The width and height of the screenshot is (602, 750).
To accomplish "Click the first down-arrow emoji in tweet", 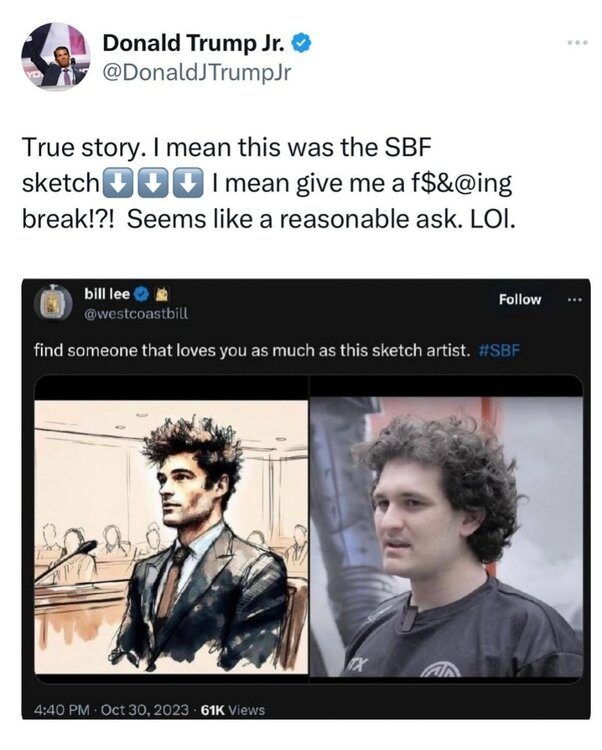I will click(117, 183).
